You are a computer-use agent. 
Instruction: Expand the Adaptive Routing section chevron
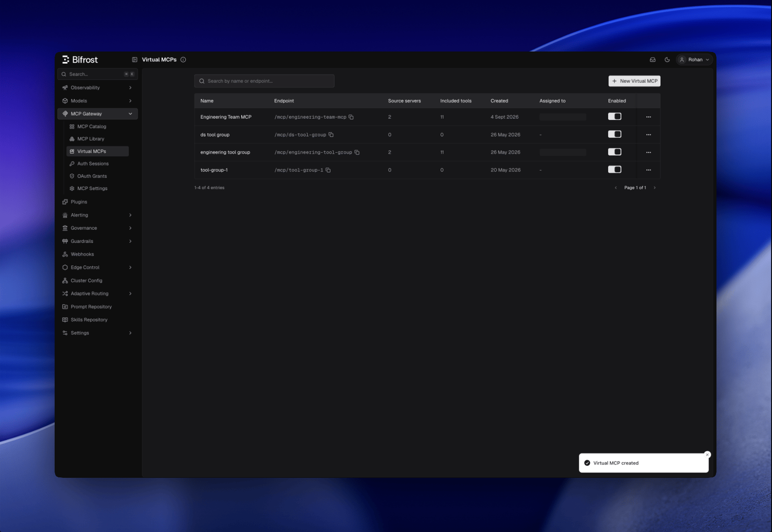point(130,294)
